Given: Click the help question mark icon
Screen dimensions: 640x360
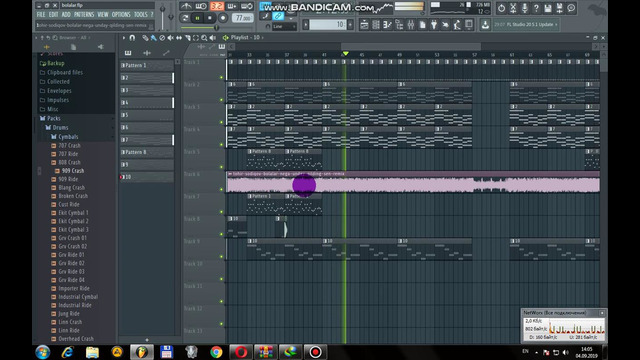Looking at the screenshot, I should click(536, 8).
